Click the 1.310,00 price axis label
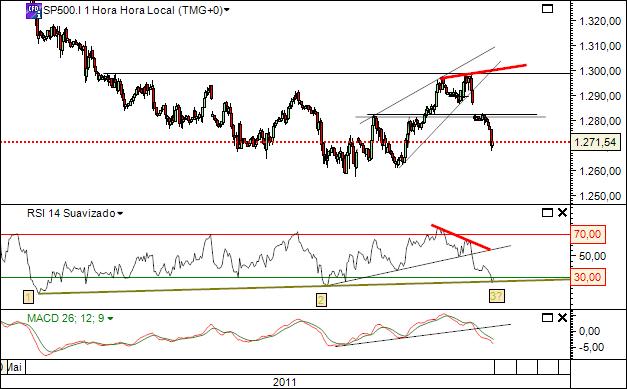627x389 pixels. 600,46
